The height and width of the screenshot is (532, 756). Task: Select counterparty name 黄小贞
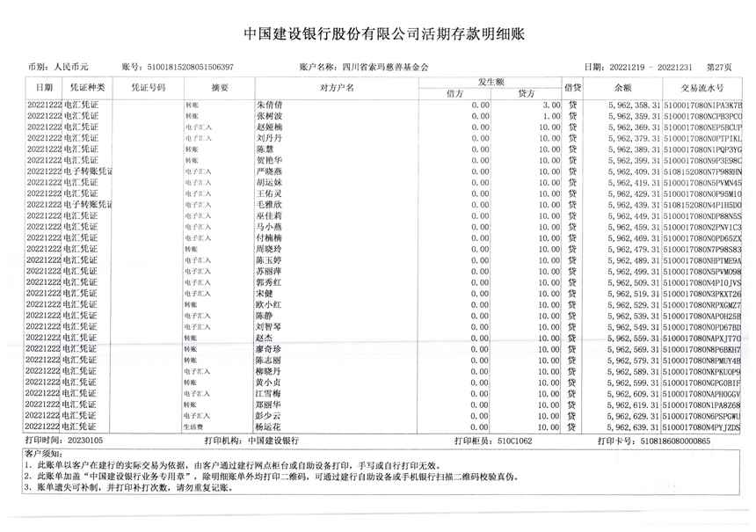coord(268,382)
